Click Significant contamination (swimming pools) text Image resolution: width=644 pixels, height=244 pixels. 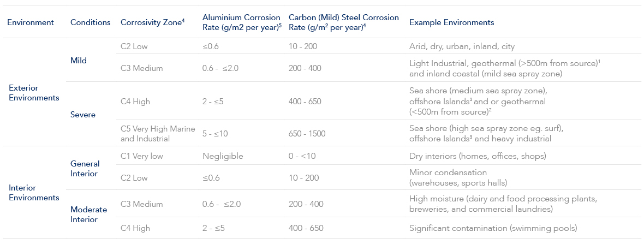pyautogui.click(x=493, y=228)
